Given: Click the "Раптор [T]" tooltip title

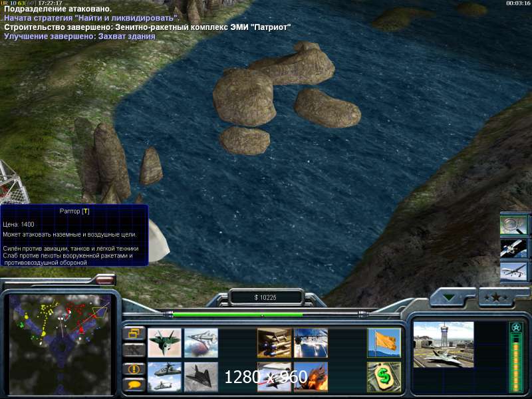Looking at the screenshot, I should click(74, 211).
